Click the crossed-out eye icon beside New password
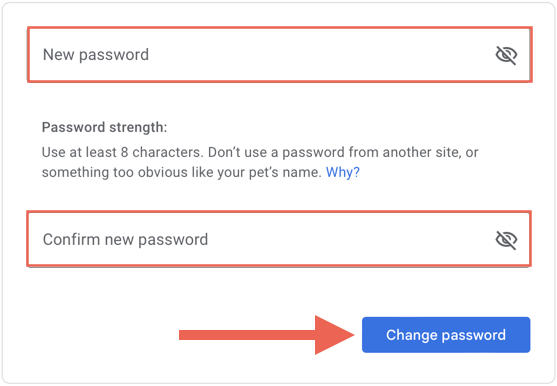 506,55
